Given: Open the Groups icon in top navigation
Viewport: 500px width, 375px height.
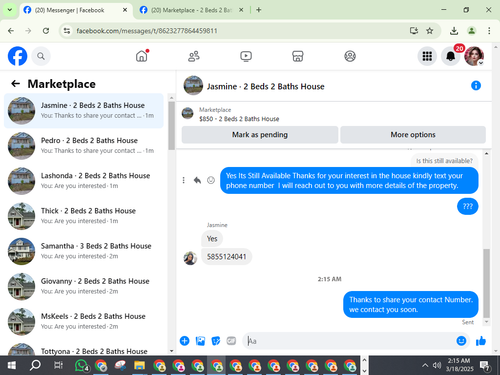Looking at the screenshot, I should [x=350, y=56].
